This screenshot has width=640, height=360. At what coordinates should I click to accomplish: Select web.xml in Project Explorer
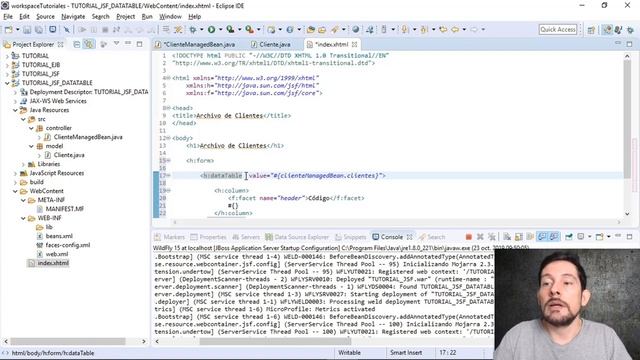pyautogui.click(x=56, y=254)
